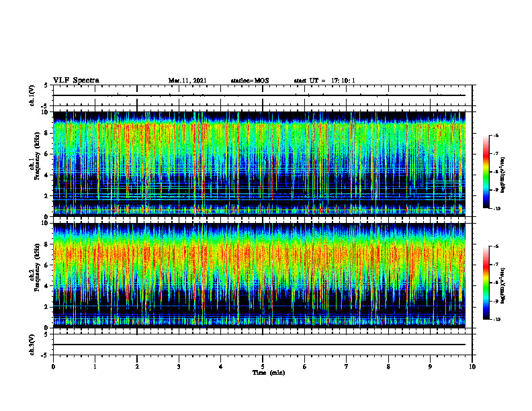Click the "5" tick on ch.1(V) axis

coord(46,85)
